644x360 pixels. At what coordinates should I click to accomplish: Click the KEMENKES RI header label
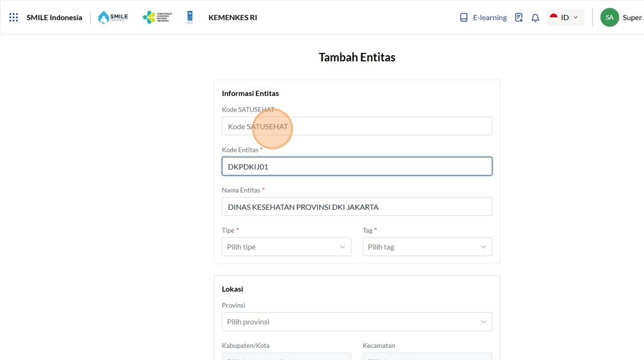point(232,17)
